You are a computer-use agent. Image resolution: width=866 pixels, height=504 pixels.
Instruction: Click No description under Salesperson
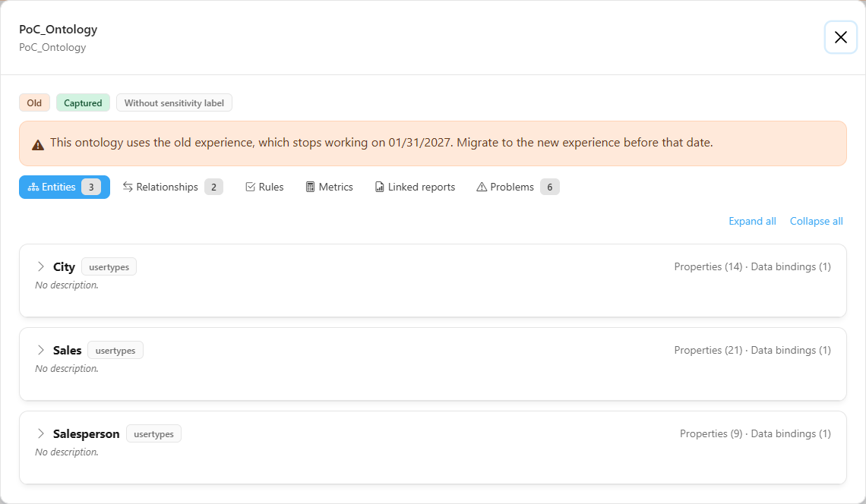pyautogui.click(x=67, y=452)
